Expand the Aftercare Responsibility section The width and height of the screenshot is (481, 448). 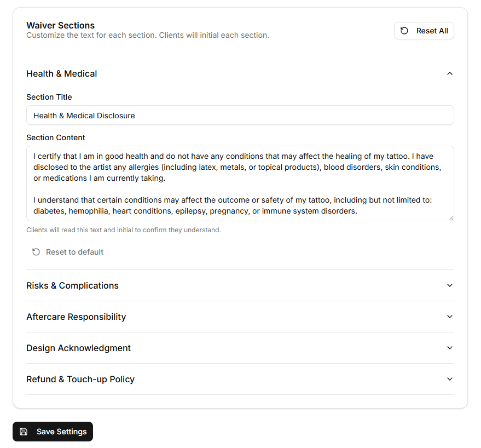click(x=240, y=317)
